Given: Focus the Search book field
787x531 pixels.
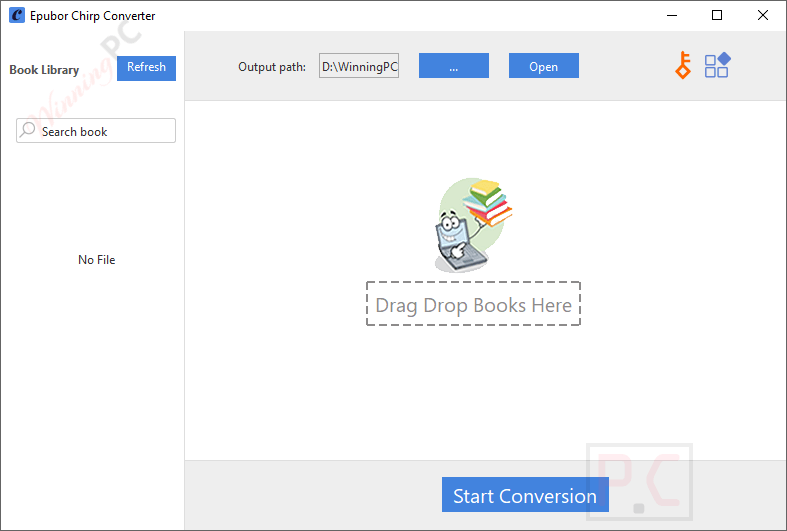Looking at the screenshot, I should coord(96,130).
